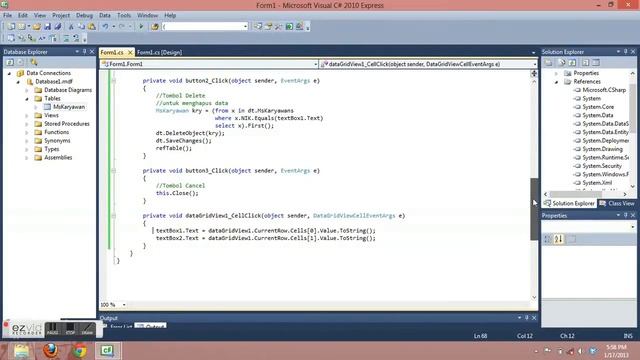This screenshot has height=360, width=640.
Task: Click the Cut scissors icon
Action: (x=71, y=27)
